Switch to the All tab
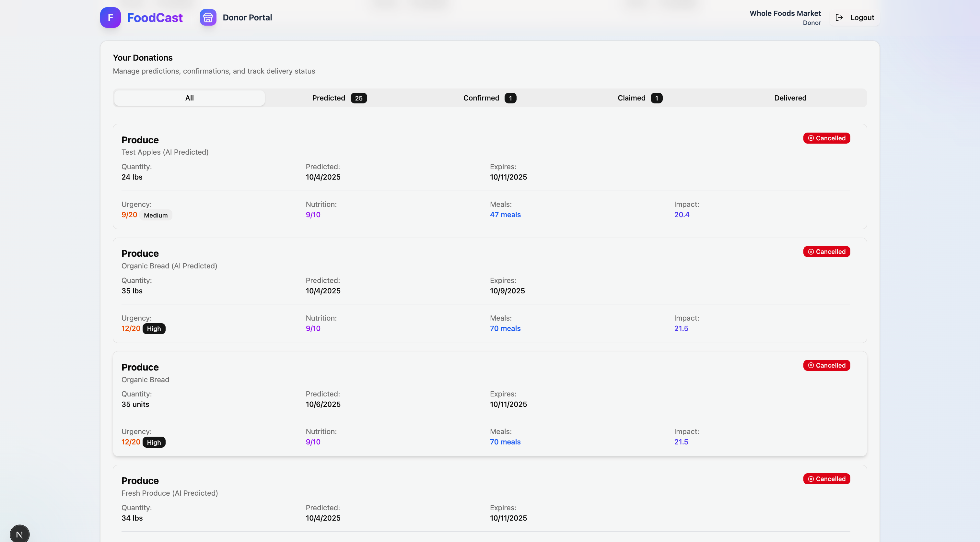 (x=190, y=98)
